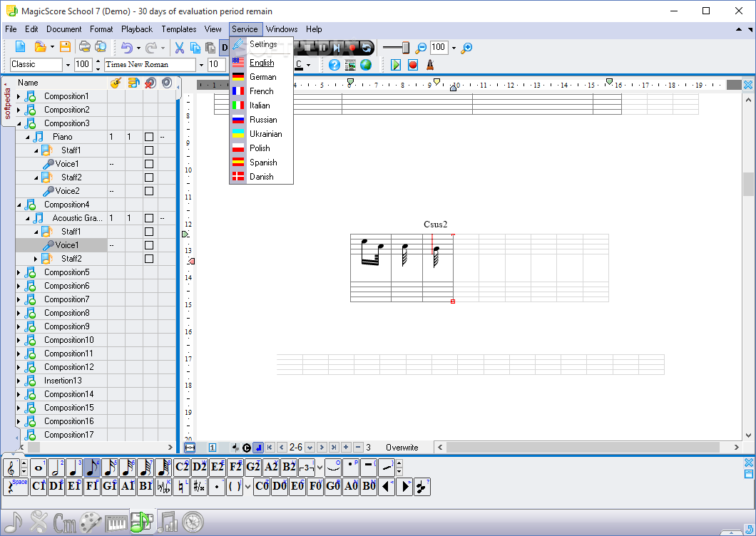
Task: Choose German from the language menu
Action: click(261, 77)
